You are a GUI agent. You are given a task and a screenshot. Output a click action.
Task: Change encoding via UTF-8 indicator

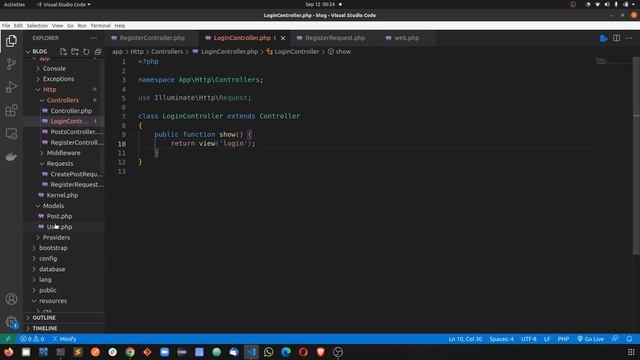(x=529, y=339)
